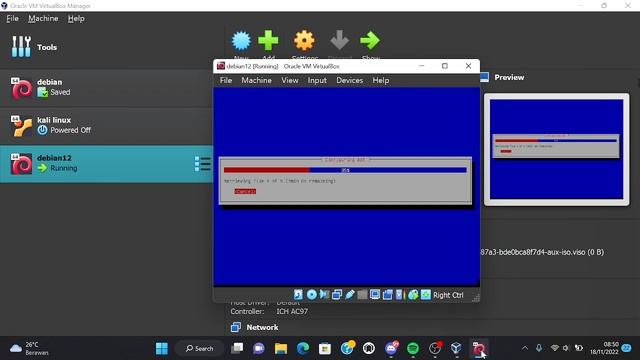Click the keyboard capture host key icon
Viewport: 640px width, 360px height.
426,295
